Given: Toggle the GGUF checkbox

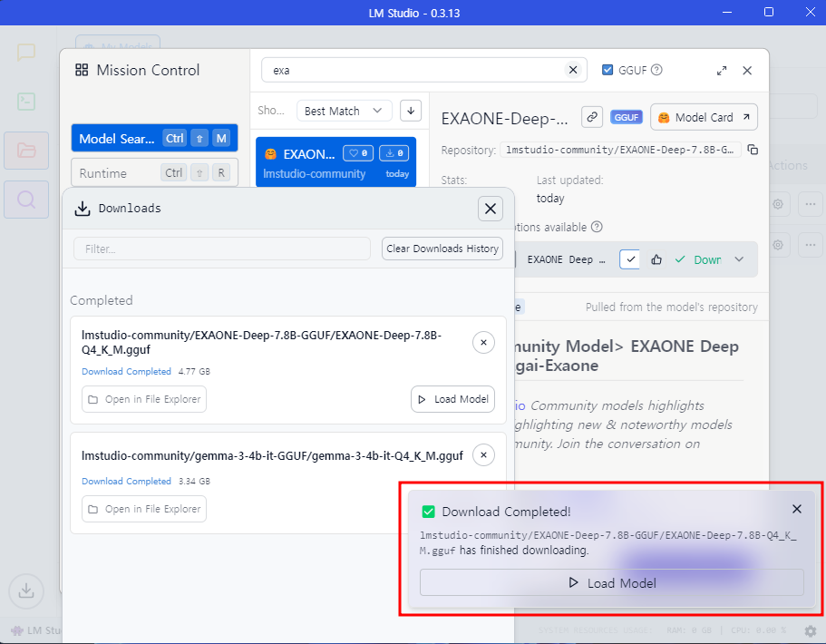Looking at the screenshot, I should click(x=607, y=70).
